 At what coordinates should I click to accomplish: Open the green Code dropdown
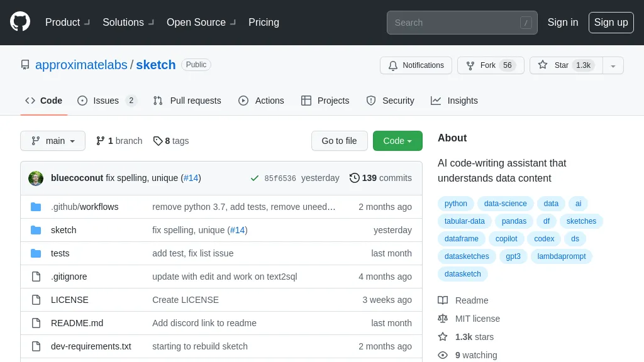(x=397, y=141)
